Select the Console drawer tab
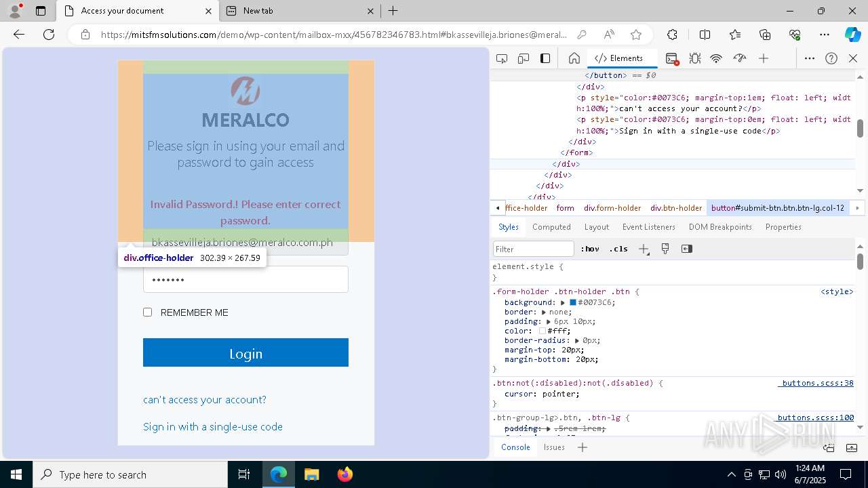This screenshot has height=488, width=868. pos(515,447)
